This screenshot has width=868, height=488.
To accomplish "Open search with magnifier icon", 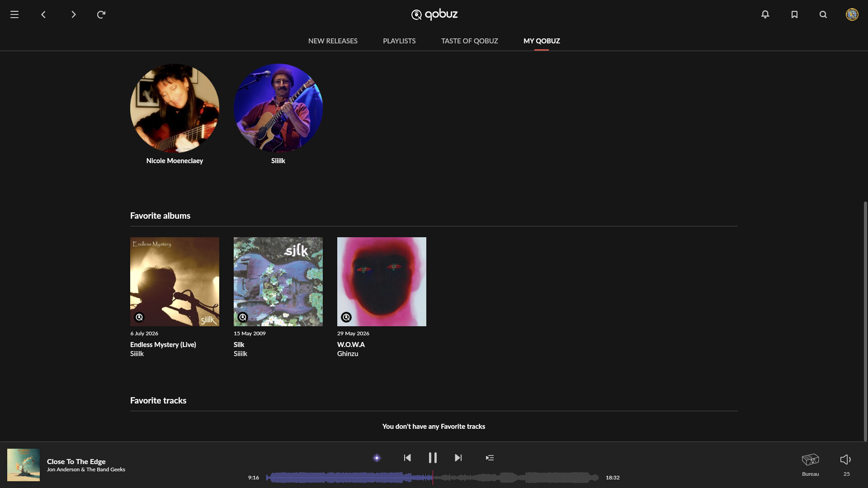I will coord(823,14).
